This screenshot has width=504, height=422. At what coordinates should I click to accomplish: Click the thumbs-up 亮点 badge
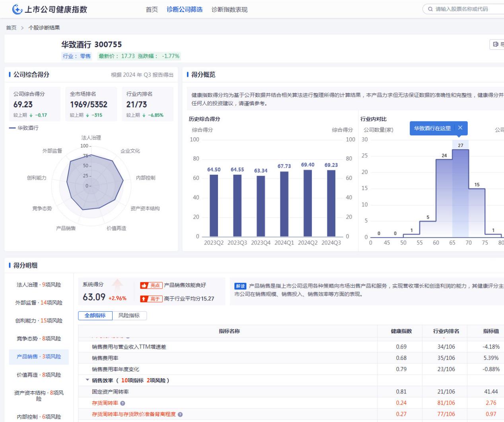point(151,285)
